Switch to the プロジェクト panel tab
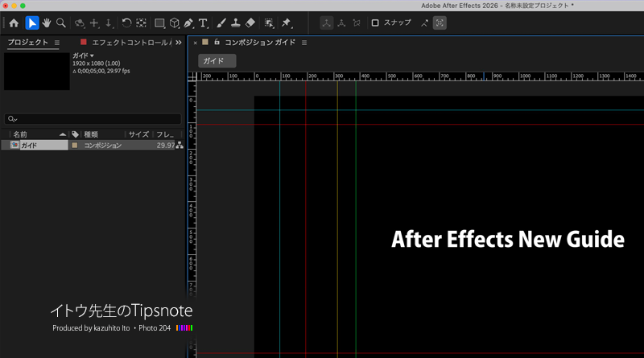This screenshot has width=644, height=358. coord(28,43)
